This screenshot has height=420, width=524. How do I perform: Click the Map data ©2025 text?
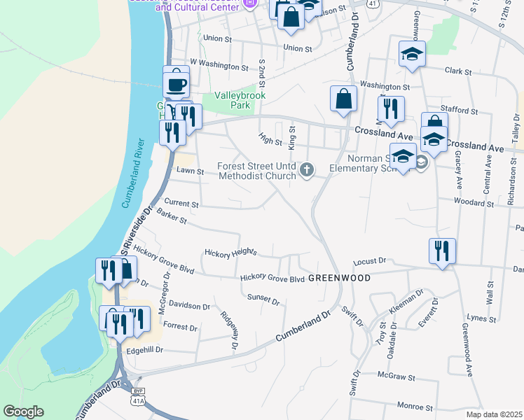click(x=494, y=415)
